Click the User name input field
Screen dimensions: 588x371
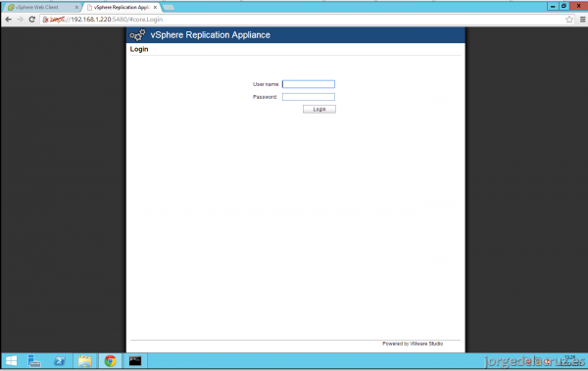pyautogui.click(x=309, y=84)
